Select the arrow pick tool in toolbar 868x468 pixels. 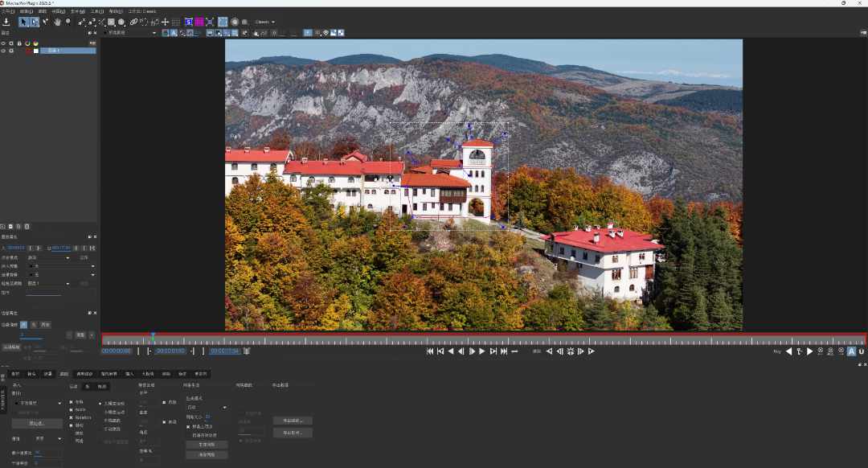click(x=24, y=22)
